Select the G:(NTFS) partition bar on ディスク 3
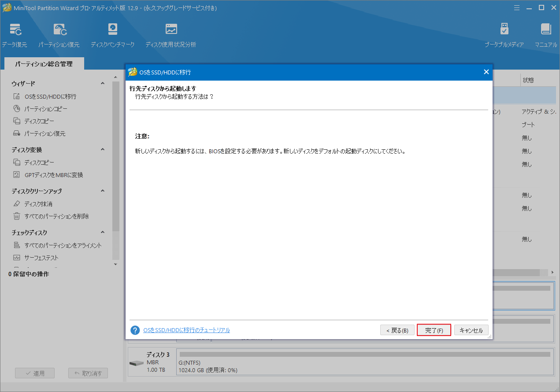This screenshot has width=560, height=392. point(365,362)
